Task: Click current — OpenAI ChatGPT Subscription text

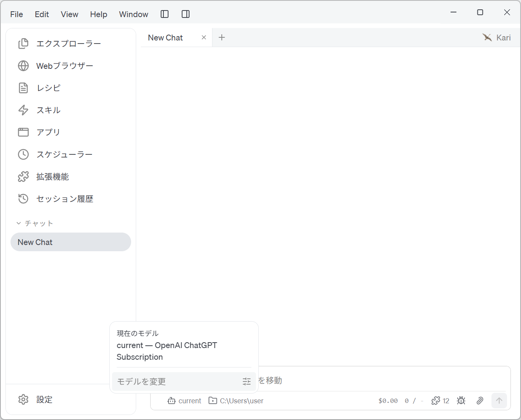Action: [167, 351]
